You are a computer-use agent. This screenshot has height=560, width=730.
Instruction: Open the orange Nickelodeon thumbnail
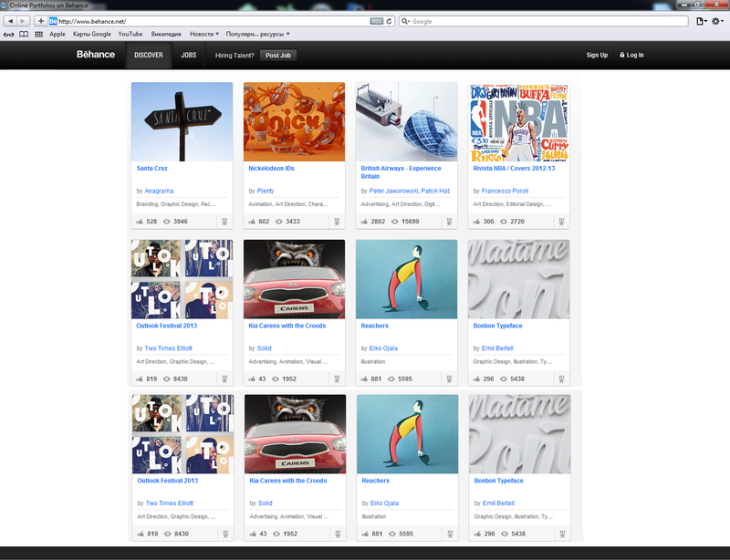[294, 122]
